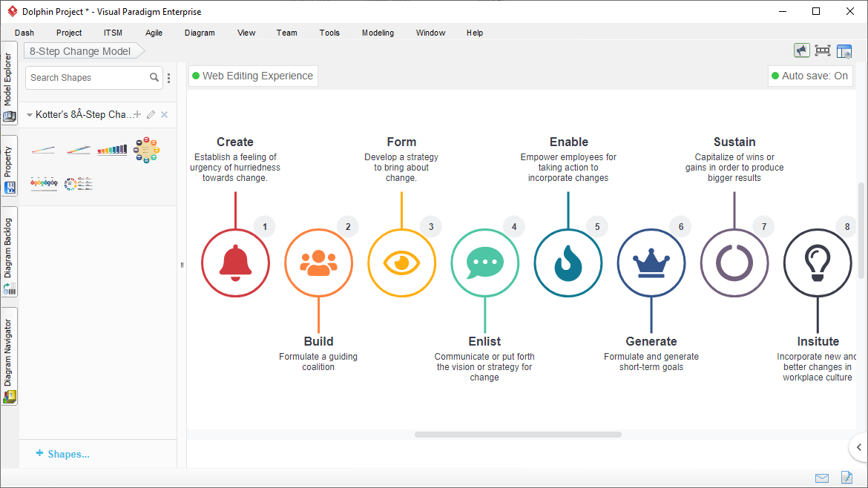Click the mail envelope icon at bottom right
Viewport: 868px width, 488px height.
coord(821,478)
